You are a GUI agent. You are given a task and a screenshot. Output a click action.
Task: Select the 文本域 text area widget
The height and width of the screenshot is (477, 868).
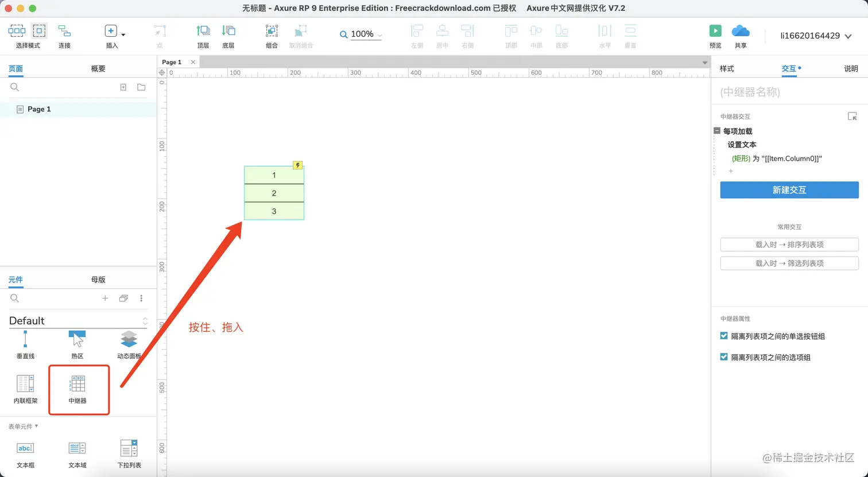click(x=77, y=454)
